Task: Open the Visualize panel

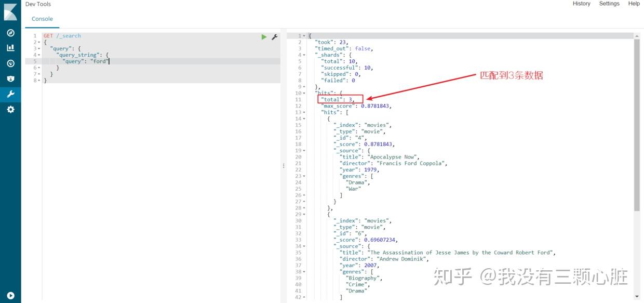Action: pos(10,48)
